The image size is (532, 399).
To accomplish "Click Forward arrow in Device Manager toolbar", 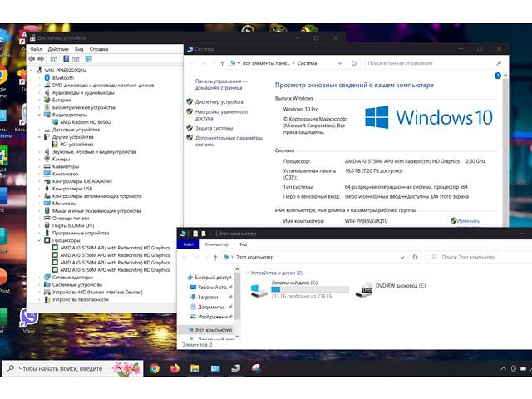I will click(x=41, y=59).
